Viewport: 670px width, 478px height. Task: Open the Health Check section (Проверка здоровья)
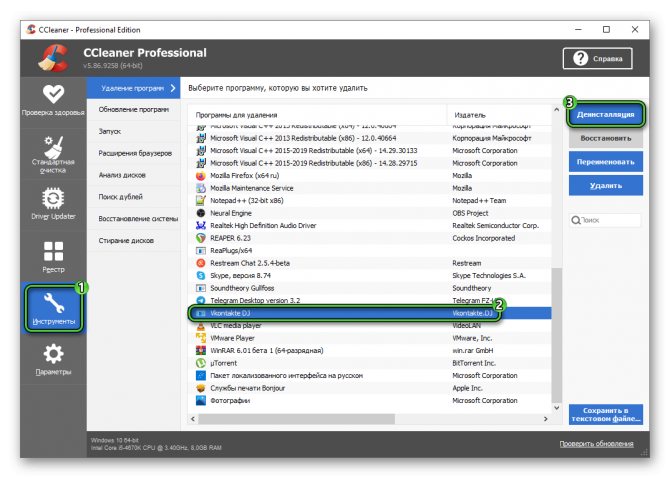(53, 100)
